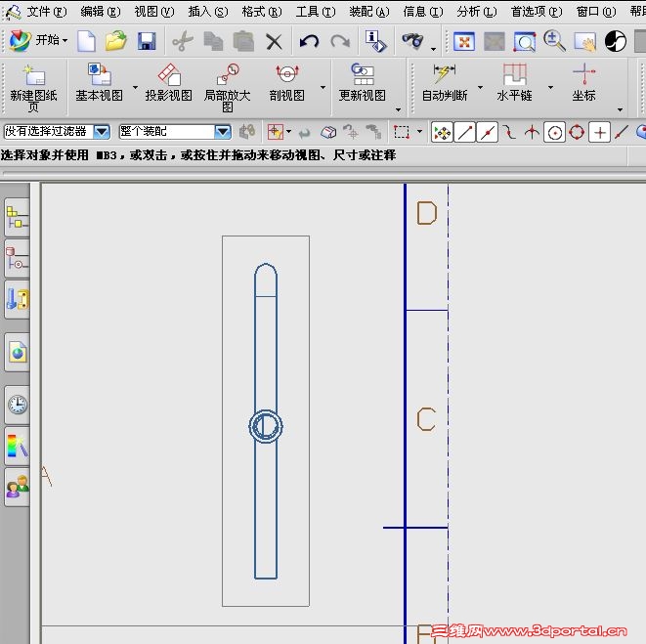Image resolution: width=646 pixels, height=644 pixels.
Task: Click 新建图纸页 new sheet button
Action: click(34, 88)
